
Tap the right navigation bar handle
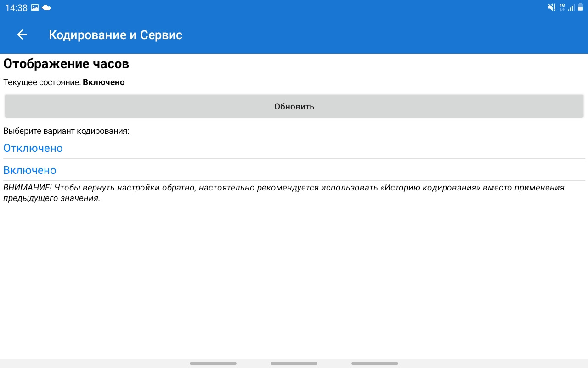click(x=375, y=363)
